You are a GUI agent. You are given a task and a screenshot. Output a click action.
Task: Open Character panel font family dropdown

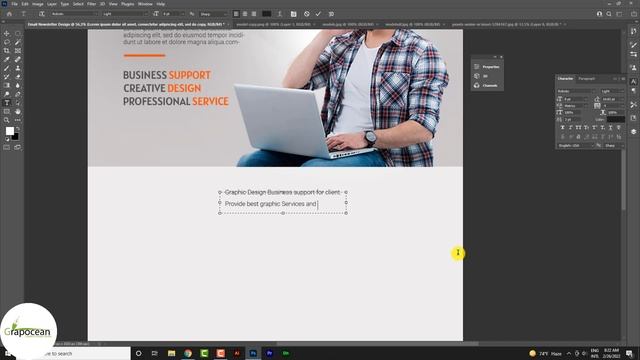(576, 91)
